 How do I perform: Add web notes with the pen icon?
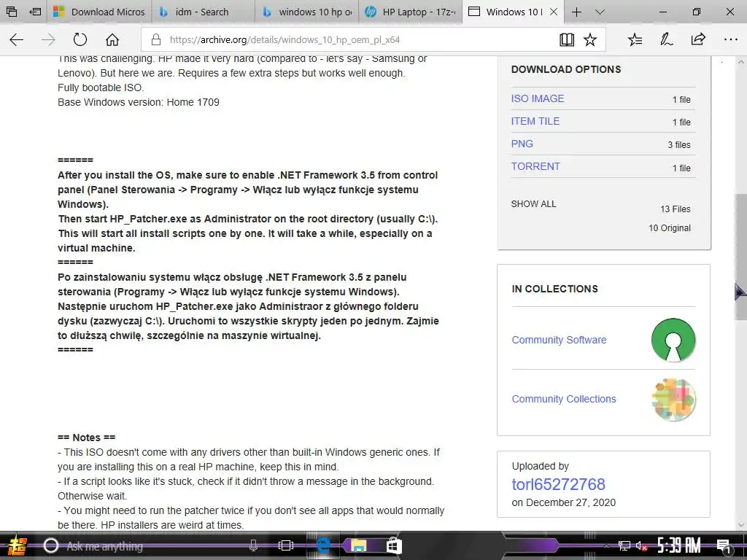[667, 39]
